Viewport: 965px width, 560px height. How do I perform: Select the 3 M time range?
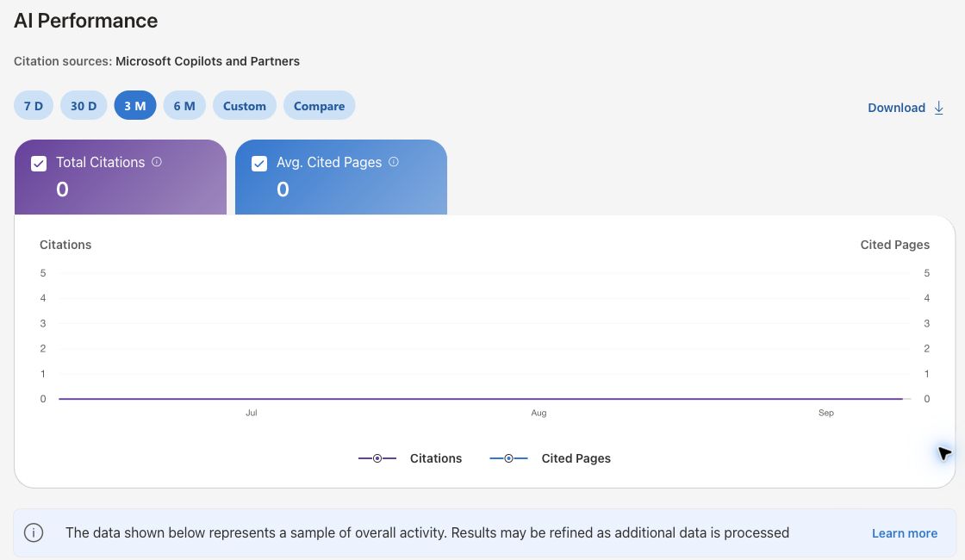click(134, 106)
